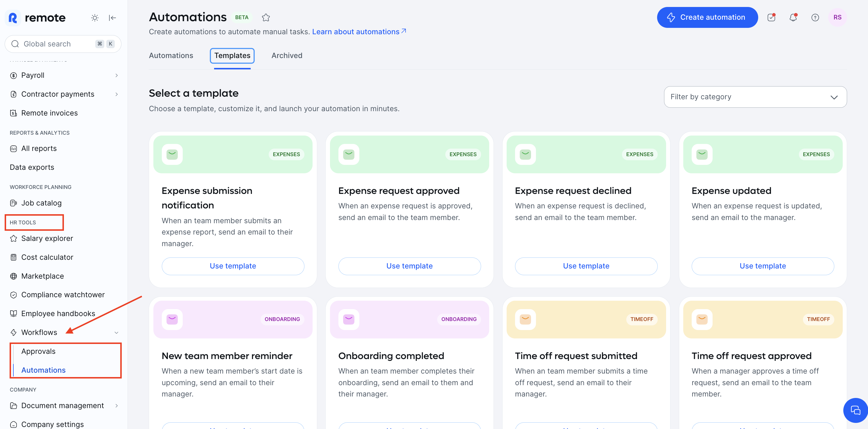Screen dimensions: 868x429
Task: Click the Employee handbooks book icon
Action: (13, 313)
